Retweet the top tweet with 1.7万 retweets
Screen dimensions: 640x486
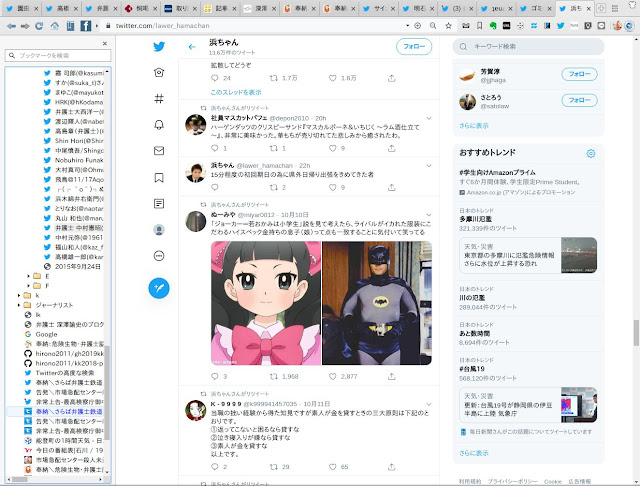pyautogui.click(x=274, y=78)
